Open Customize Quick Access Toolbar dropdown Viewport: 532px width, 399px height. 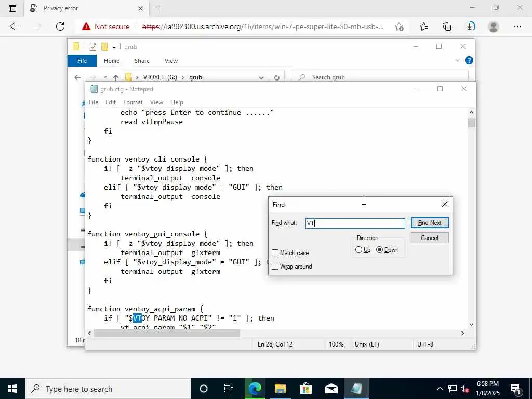[114, 47]
